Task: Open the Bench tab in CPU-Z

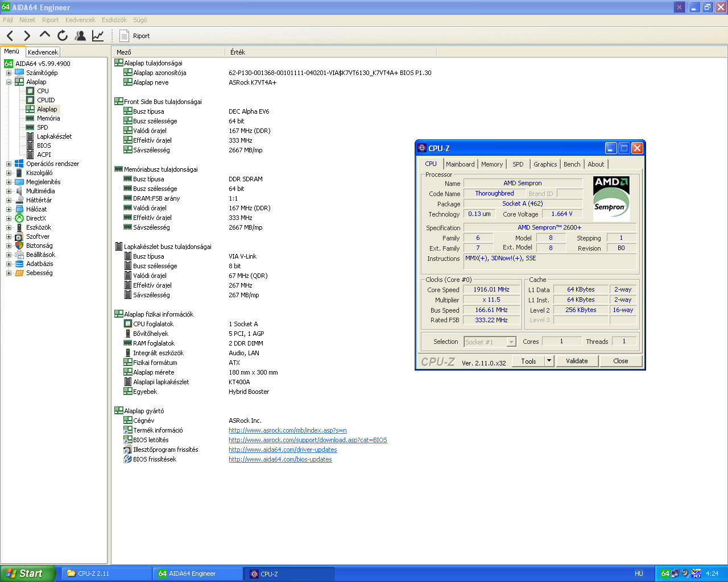Action: tap(572, 164)
